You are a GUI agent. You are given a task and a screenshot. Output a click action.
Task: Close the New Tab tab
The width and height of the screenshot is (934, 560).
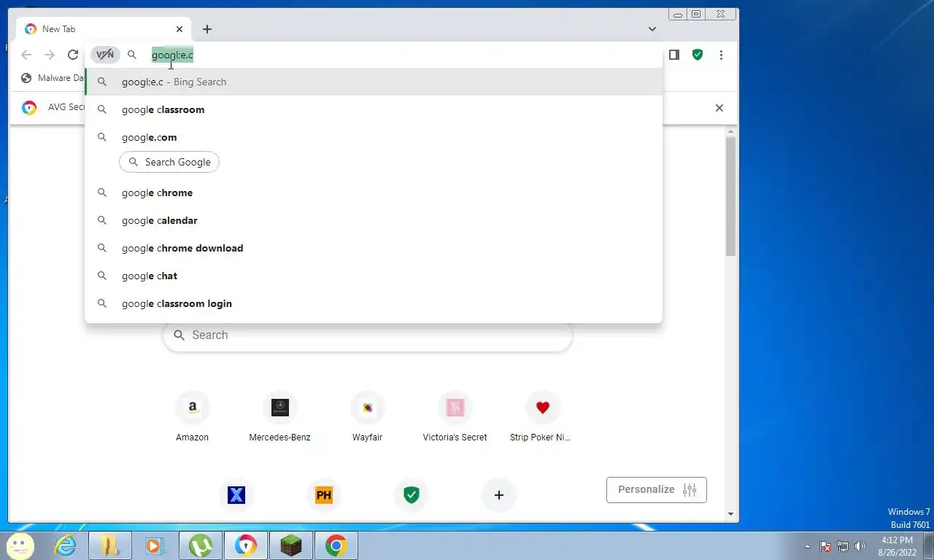pos(180,29)
